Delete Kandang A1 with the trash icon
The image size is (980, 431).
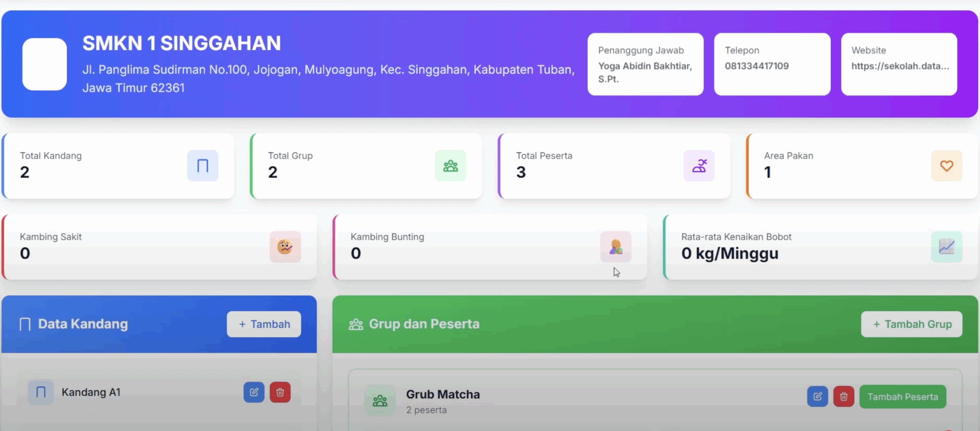[280, 392]
